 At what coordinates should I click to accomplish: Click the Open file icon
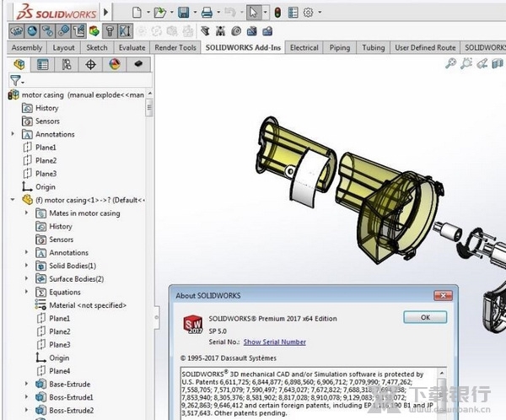pyautogui.click(x=159, y=13)
